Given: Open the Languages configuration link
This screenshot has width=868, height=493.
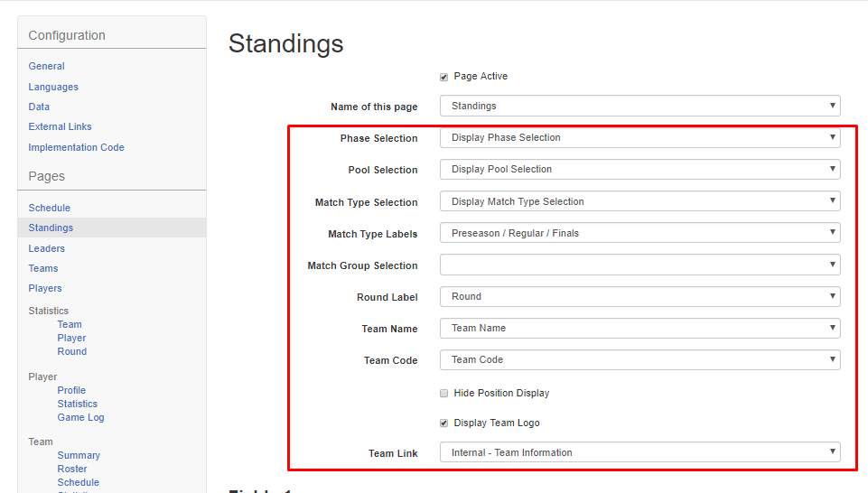Looking at the screenshot, I should pos(53,87).
